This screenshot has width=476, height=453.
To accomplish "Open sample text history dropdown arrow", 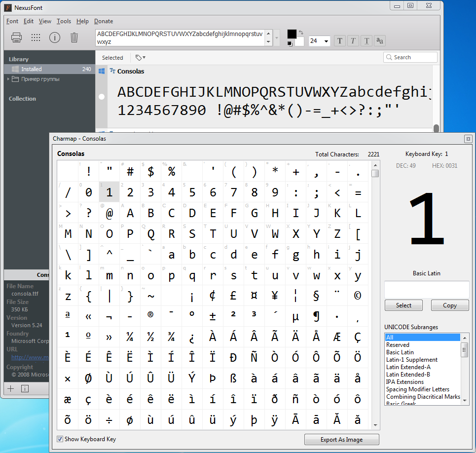I will pyautogui.click(x=277, y=38).
